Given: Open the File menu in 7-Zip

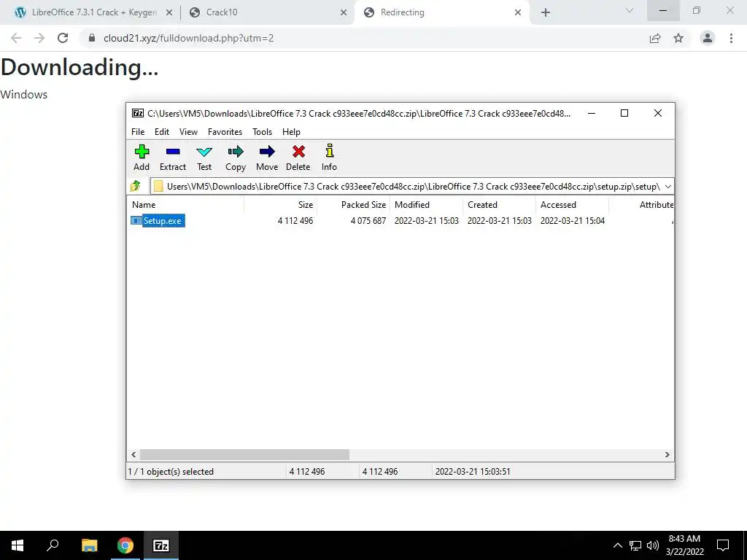Looking at the screenshot, I should [x=138, y=132].
